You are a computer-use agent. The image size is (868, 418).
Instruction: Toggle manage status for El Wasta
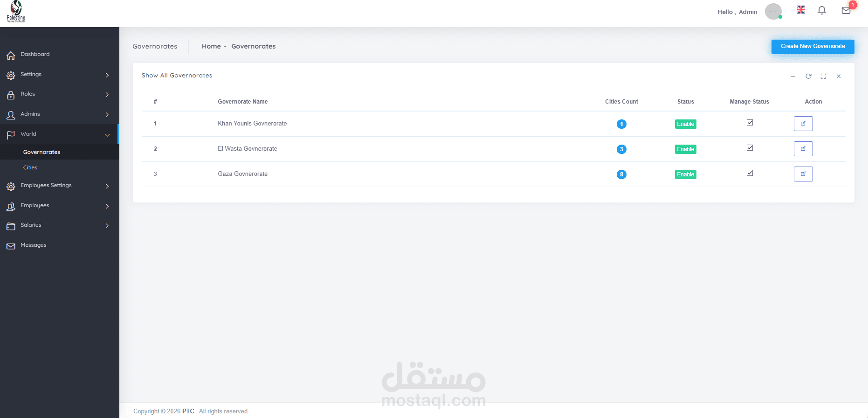(750, 148)
